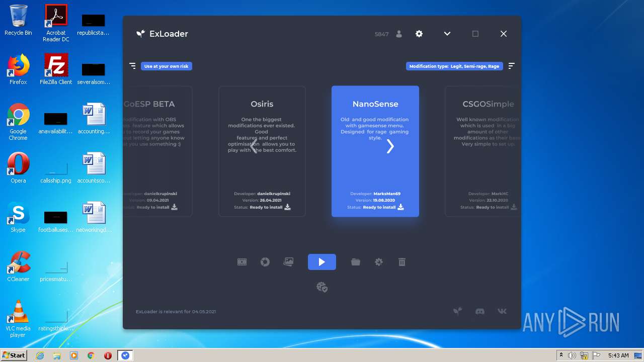Viewport: 644px width, 362px height.
Task: Click the Firefox desktop icon
Action: tap(18, 69)
